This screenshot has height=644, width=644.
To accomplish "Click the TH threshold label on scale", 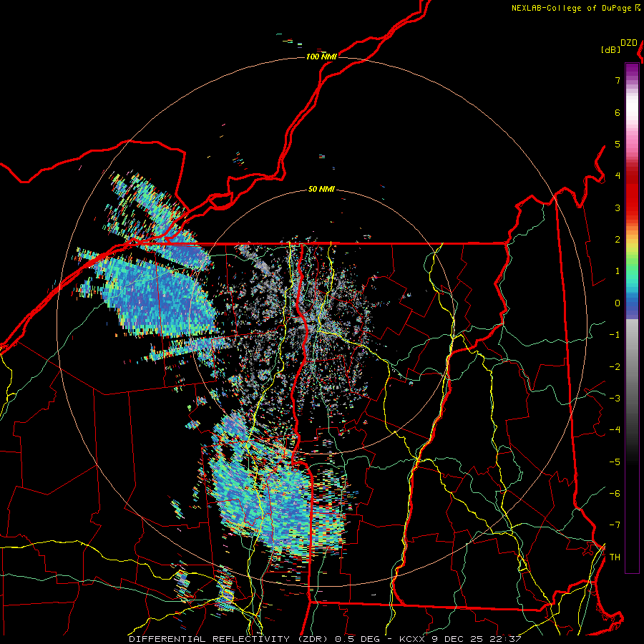I will coord(615,557).
